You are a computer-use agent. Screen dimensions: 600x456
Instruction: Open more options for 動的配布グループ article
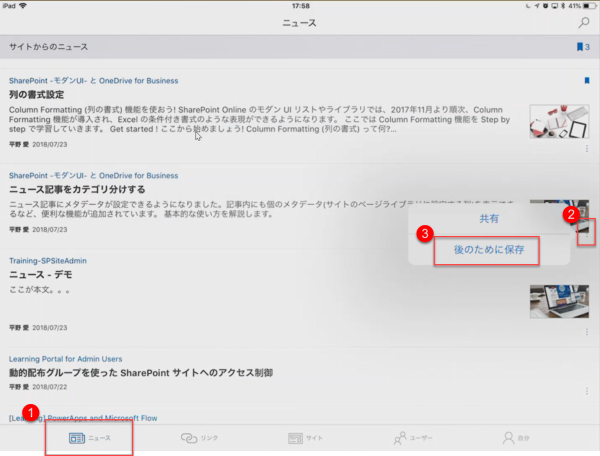[x=587, y=391]
